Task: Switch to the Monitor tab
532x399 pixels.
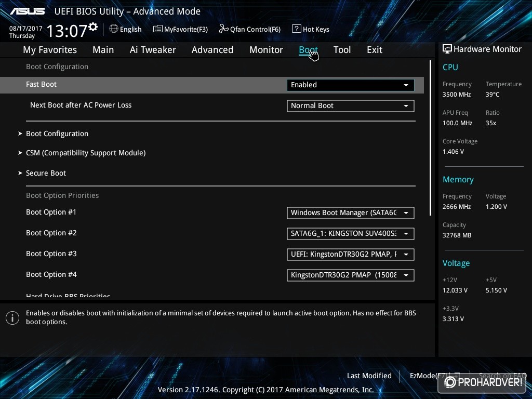Action: coord(266,50)
